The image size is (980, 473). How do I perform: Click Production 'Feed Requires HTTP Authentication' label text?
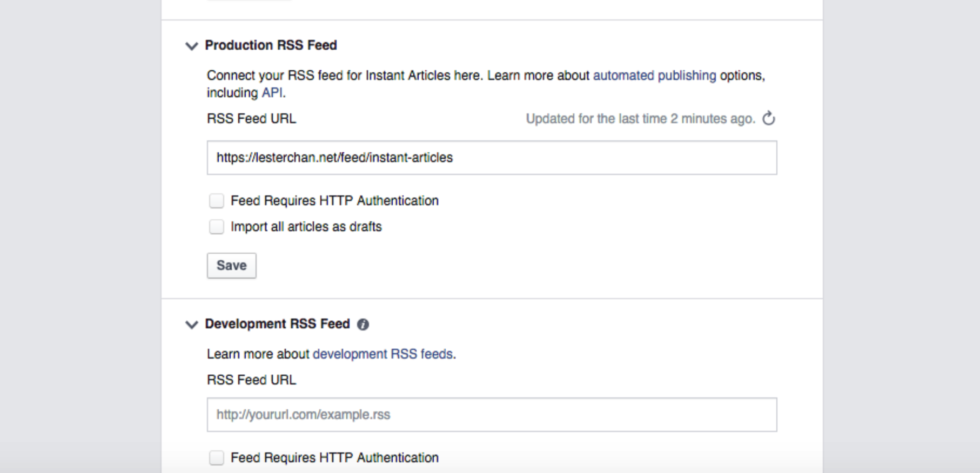pyautogui.click(x=334, y=201)
